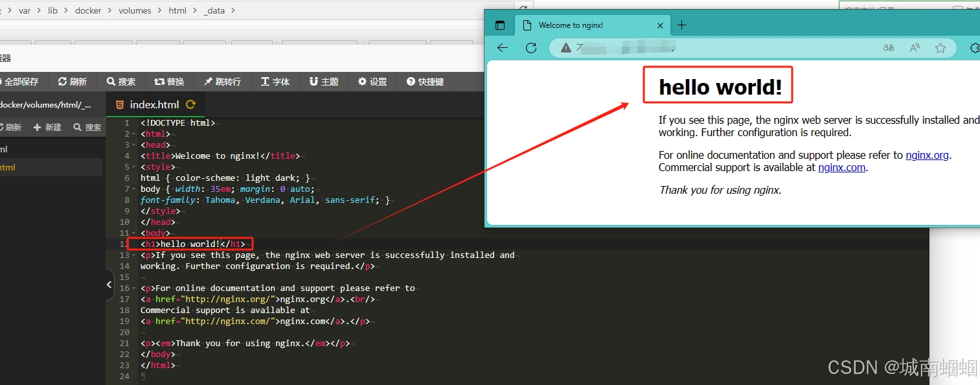Screen dimensions: 980x385
Task: Go to the 'html' breadcrumb folder
Action: tap(177, 10)
